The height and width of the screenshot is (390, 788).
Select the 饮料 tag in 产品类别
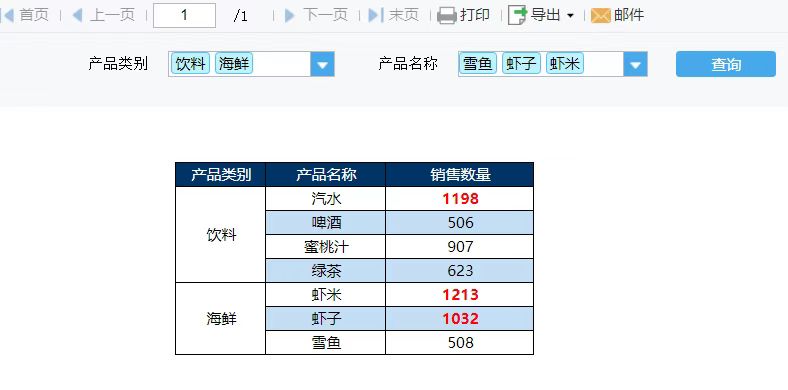[190, 64]
